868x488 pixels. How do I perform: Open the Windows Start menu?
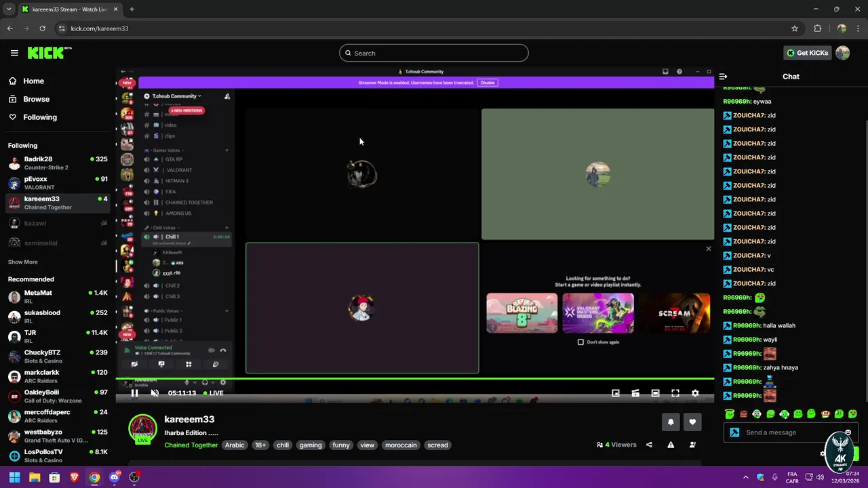14,477
